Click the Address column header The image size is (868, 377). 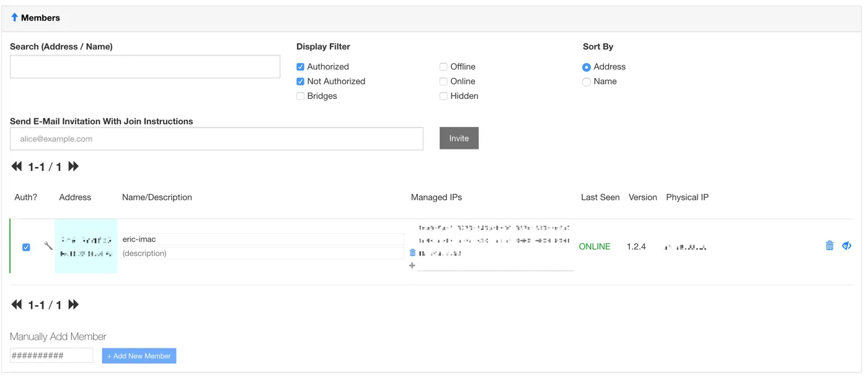[75, 197]
